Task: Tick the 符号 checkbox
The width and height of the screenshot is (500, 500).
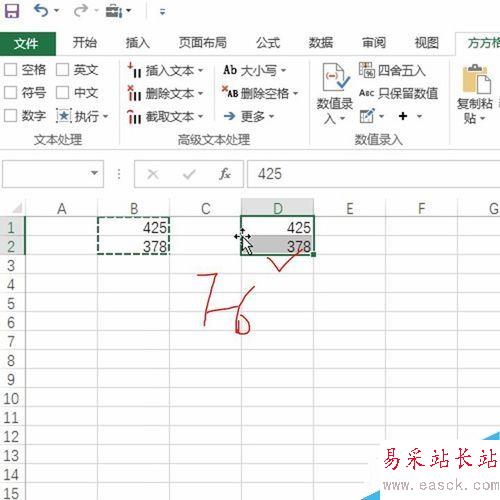Action: click(x=10, y=93)
